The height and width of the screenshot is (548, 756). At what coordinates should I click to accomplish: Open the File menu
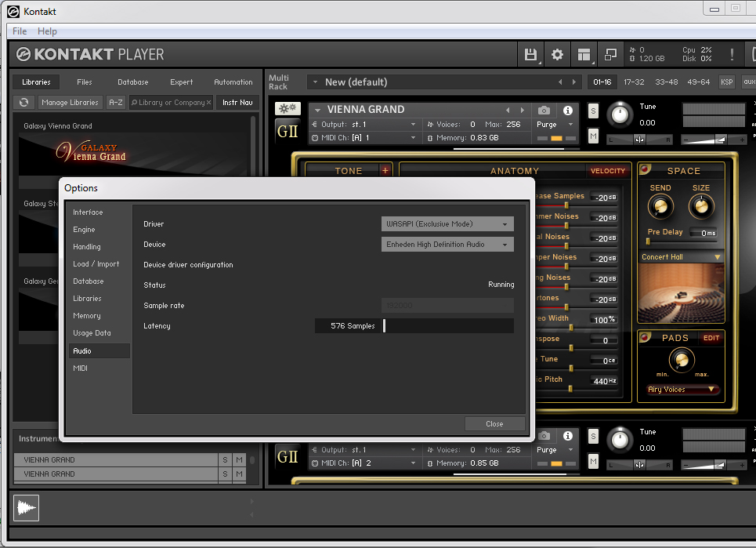coord(20,31)
